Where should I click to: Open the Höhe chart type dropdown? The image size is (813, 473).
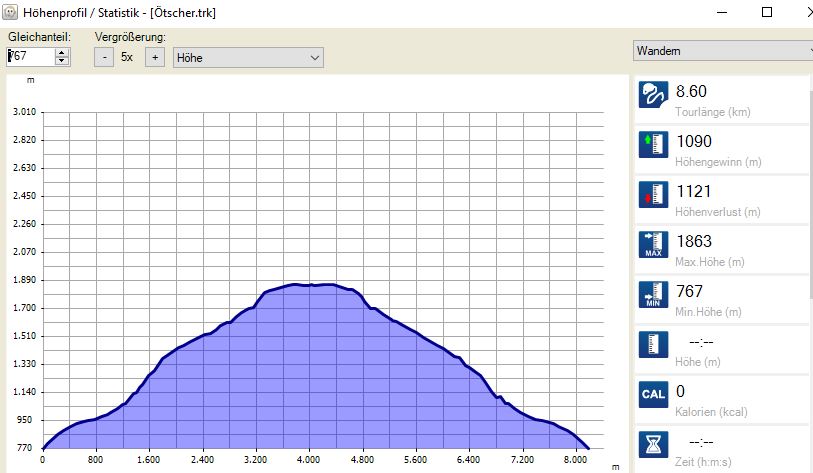pyautogui.click(x=248, y=58)
